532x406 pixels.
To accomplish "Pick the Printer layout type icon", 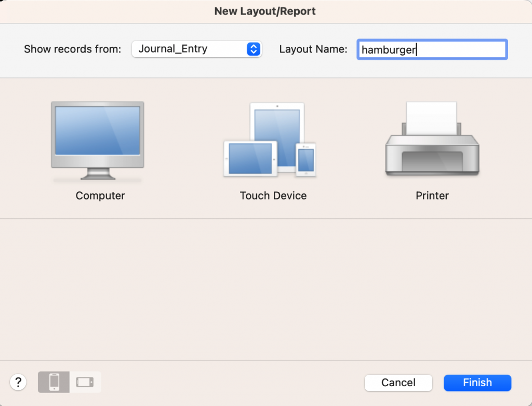I will click(432, 138).
